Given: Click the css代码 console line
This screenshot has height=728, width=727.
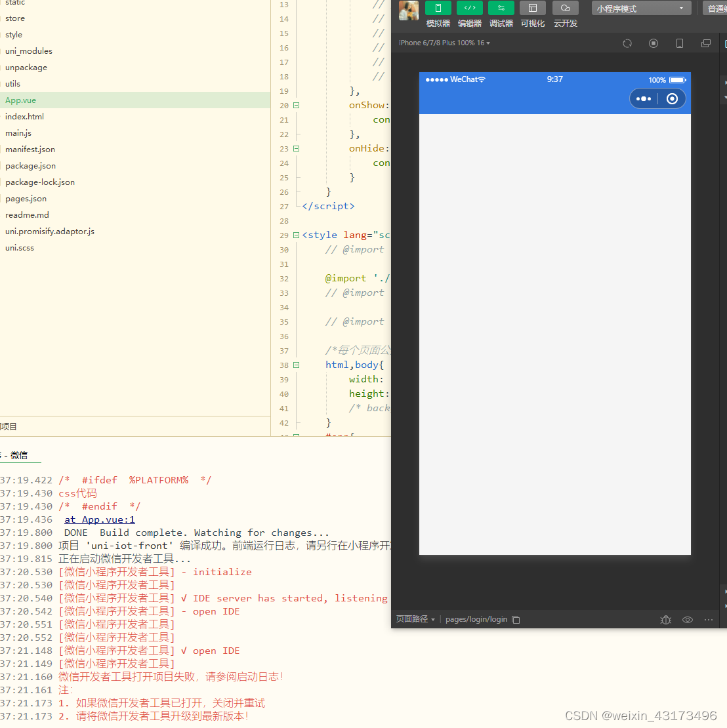Looking at the screenshot, I should (x=77, y=493).
